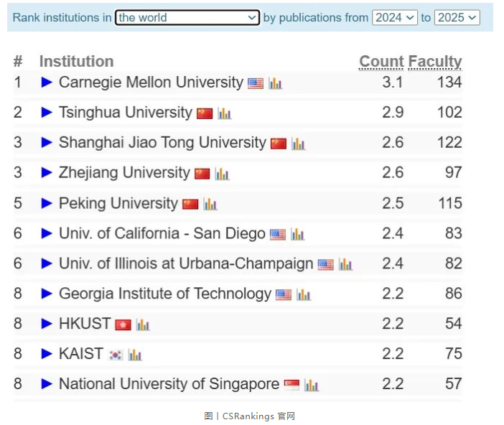Click faculty value 102 for Tsinghua

point(449,113)
